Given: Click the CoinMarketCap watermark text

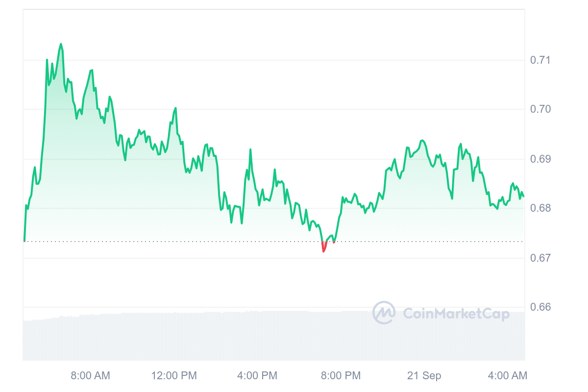Looking at the screenshot, I should pos(456,314).
